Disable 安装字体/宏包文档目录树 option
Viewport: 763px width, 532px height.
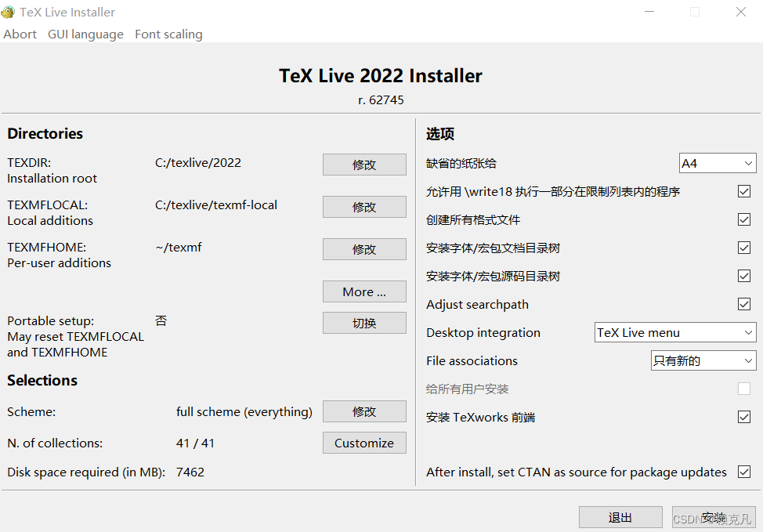click(743, 248)
